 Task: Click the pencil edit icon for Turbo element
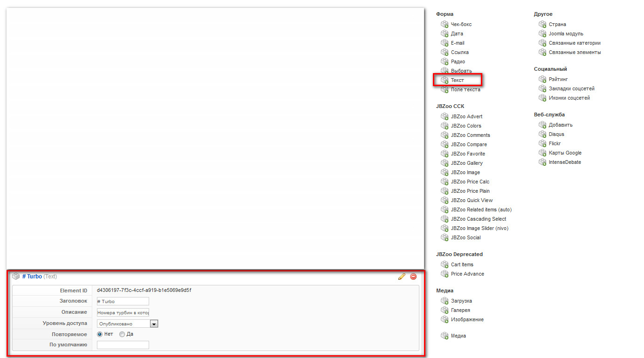tap(402, 277)
